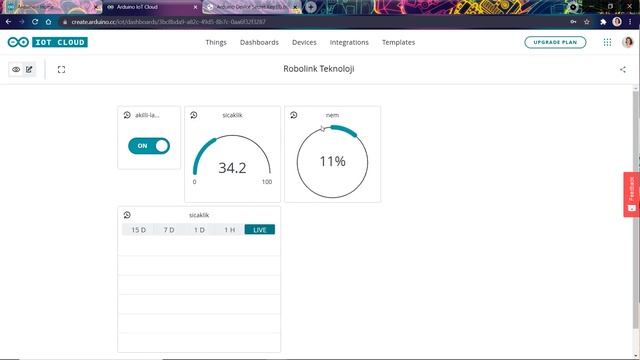This screenshot has height=360, width=640.
Task: Open the Devices page
Action: pos(304,42)
